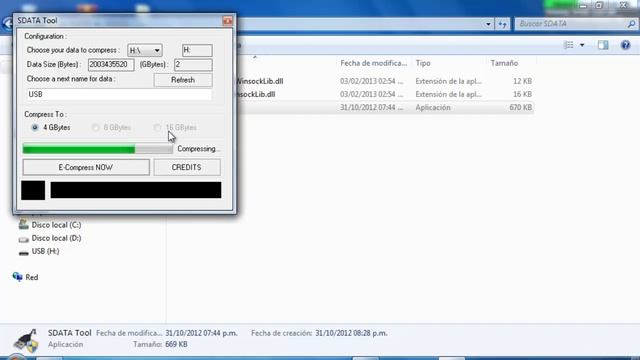Click 31/10/2012 08:28 p.m. creation date

tap(351, 333)
